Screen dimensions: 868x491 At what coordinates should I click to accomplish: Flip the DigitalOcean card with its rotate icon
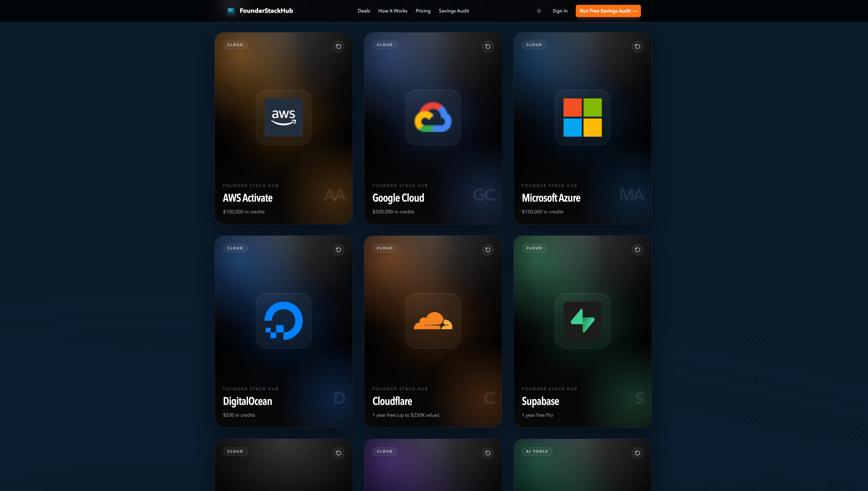tap(338, 250)
